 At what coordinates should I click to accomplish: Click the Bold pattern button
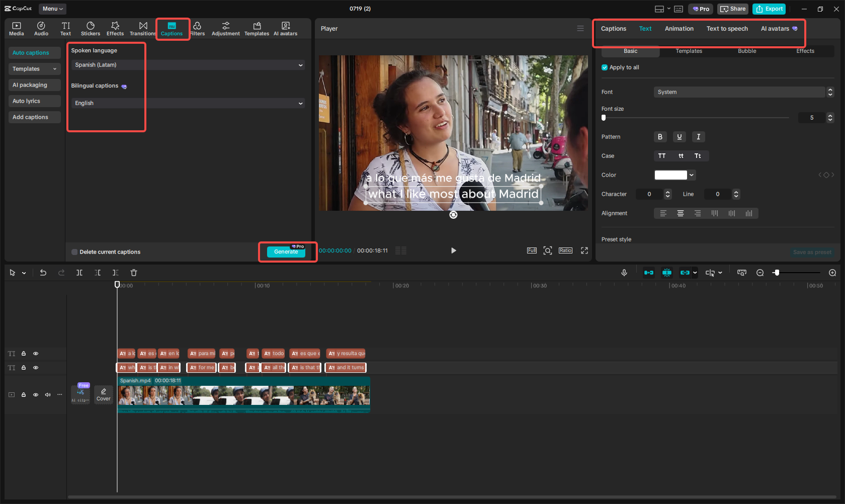click(x=660, y=137)
